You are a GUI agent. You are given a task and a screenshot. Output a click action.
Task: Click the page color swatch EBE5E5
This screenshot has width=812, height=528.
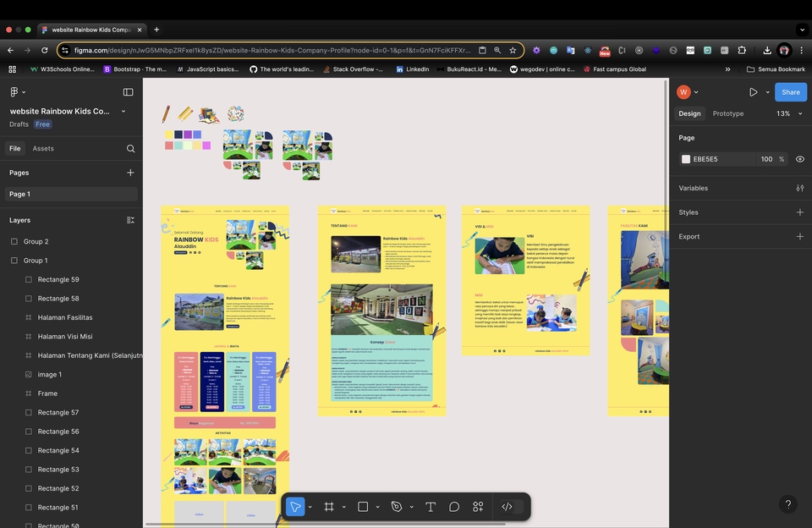(686, 159)
